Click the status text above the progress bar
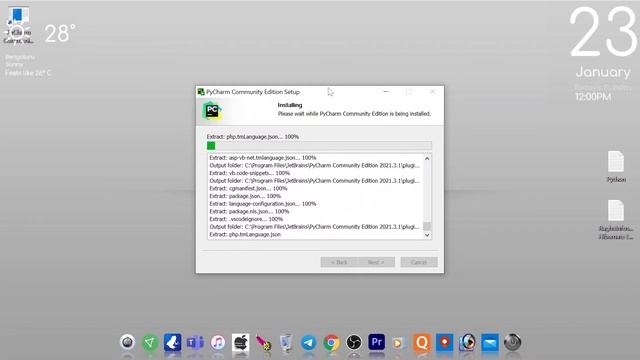Viewport: 640px width, 360px height. pos(253,137)
